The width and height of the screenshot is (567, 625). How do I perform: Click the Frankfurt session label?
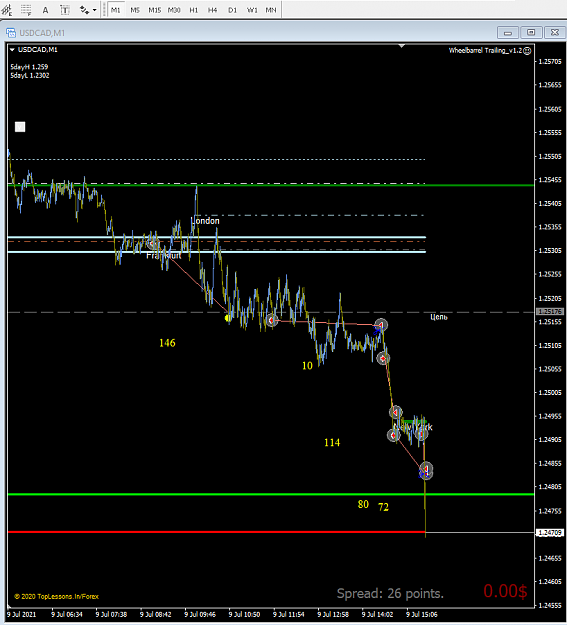(164, 256)
